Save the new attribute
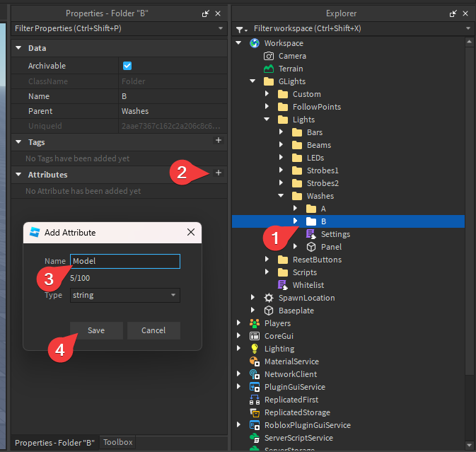This screenshot has width=476, height=452. coord(96,330)
